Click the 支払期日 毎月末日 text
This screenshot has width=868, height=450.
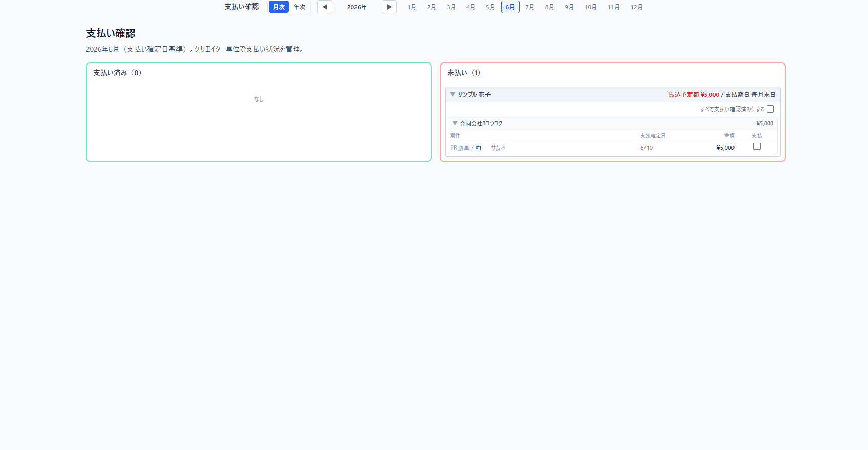tap(750, 95)
